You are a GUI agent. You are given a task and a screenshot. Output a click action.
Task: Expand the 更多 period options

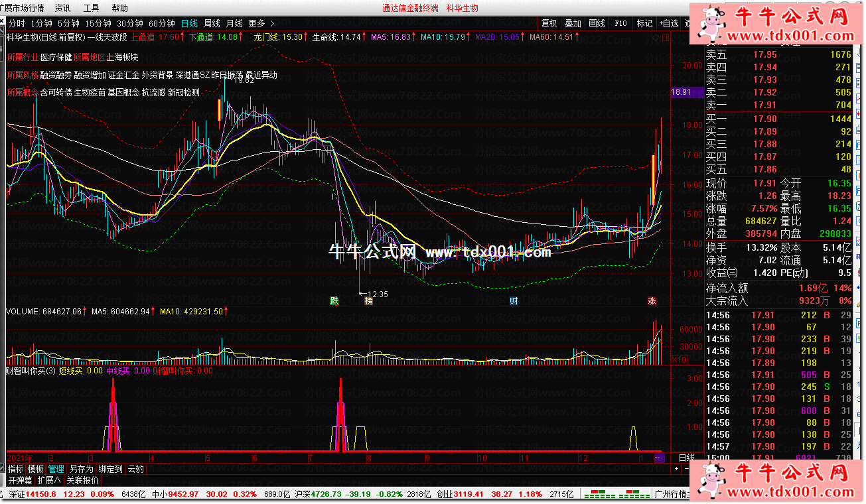click(261, 23)
